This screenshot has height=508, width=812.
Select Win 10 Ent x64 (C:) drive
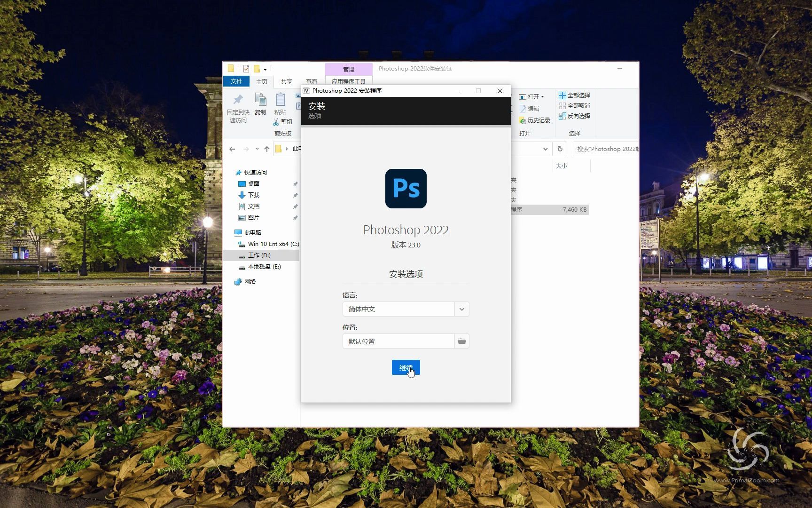point(268,244)
